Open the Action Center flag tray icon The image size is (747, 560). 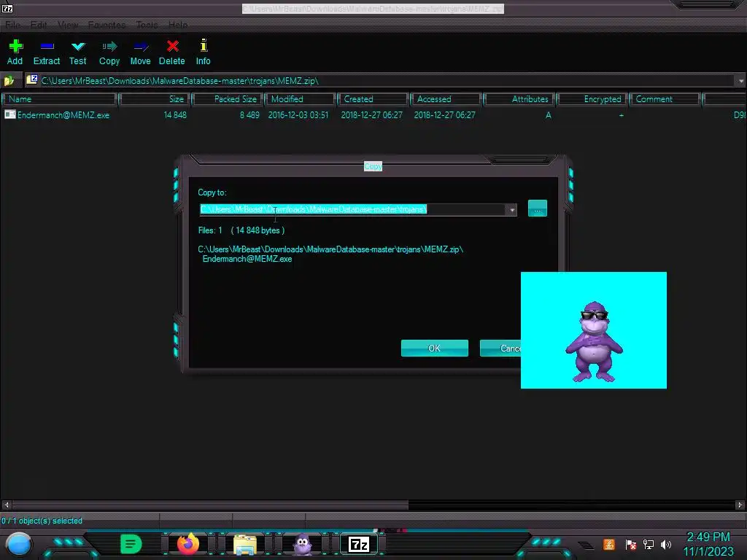click(631, 544)
